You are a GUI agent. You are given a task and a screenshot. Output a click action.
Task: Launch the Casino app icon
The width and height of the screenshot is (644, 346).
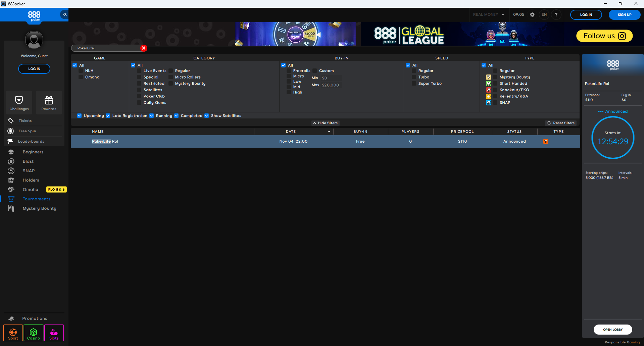[33, 333]
